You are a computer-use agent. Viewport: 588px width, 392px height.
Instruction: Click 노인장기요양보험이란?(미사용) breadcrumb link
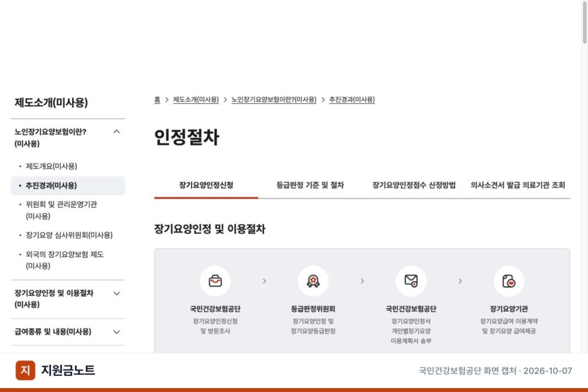[274, 100]
